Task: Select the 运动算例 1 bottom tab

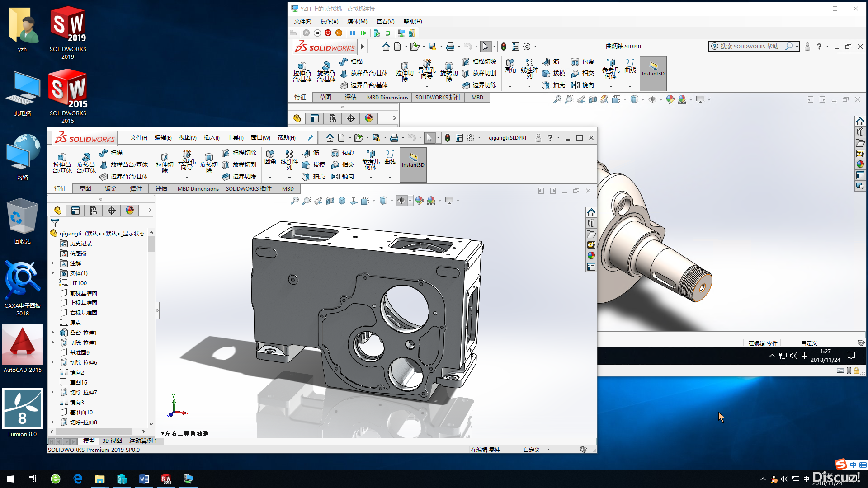Action: tap(142, 441)
